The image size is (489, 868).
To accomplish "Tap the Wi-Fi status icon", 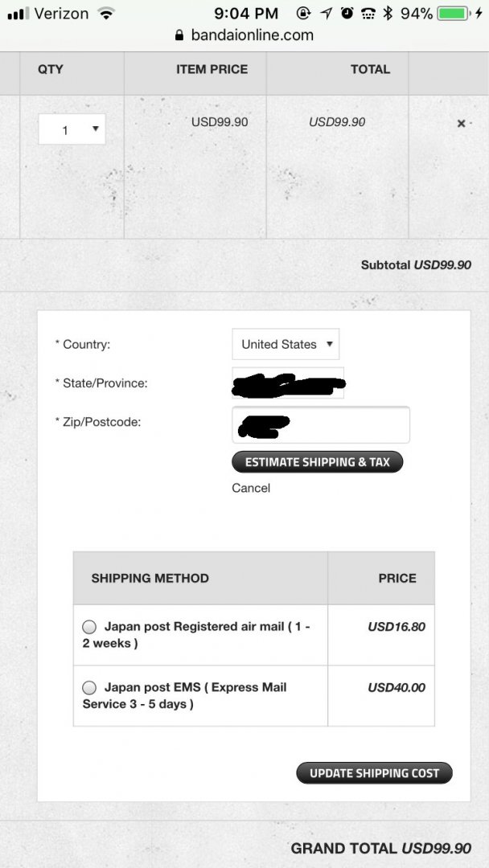I will pos(106,14).
